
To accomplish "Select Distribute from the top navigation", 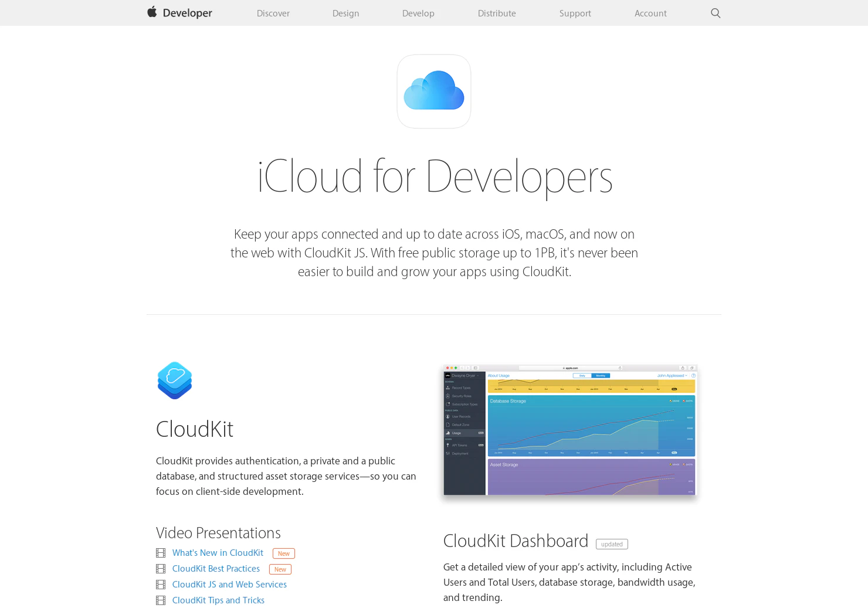I will [496, 13].
